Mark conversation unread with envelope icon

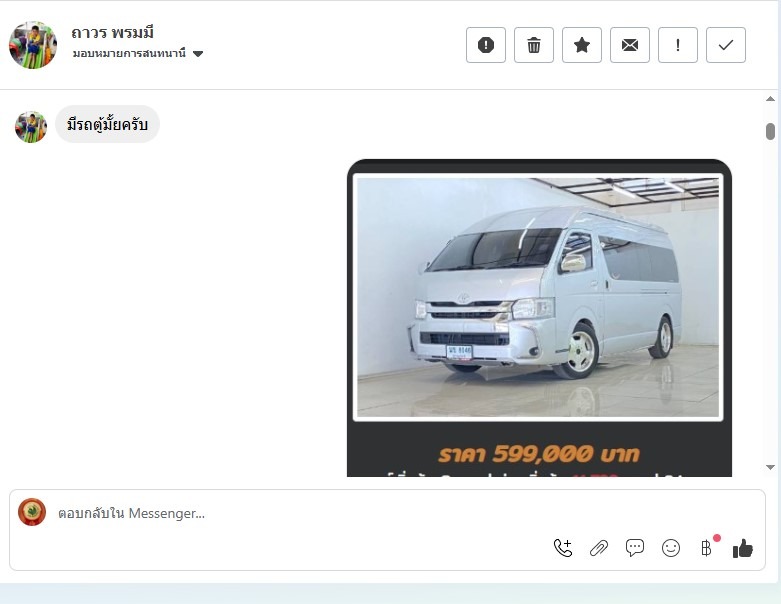point(630,45)
